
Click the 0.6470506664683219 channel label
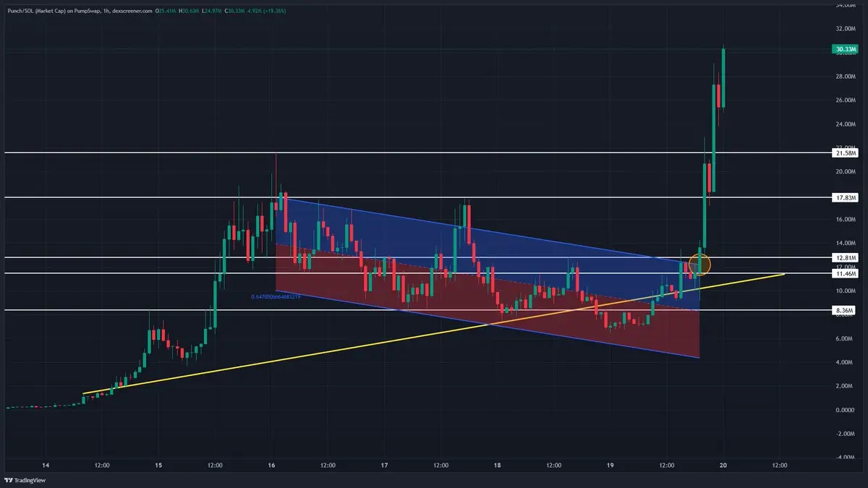click(276, 297)
